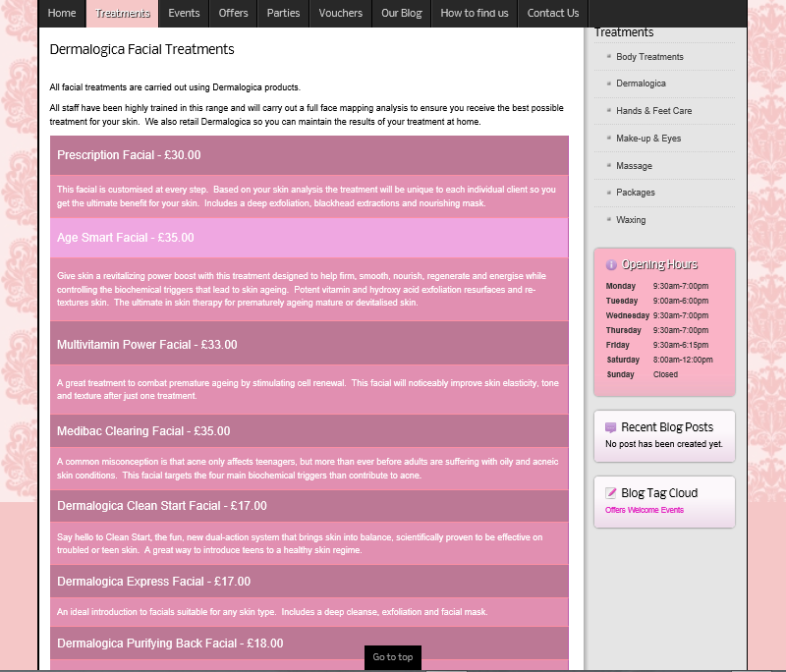Click the Opening Hours info icon
Screen dimensions: 786x672
(x=611, y=264)
